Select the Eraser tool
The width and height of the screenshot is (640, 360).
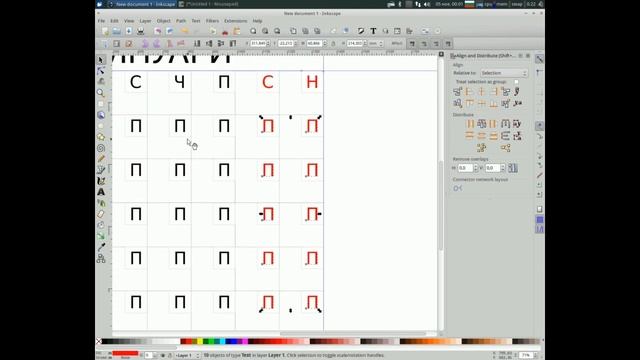(101, 214)
